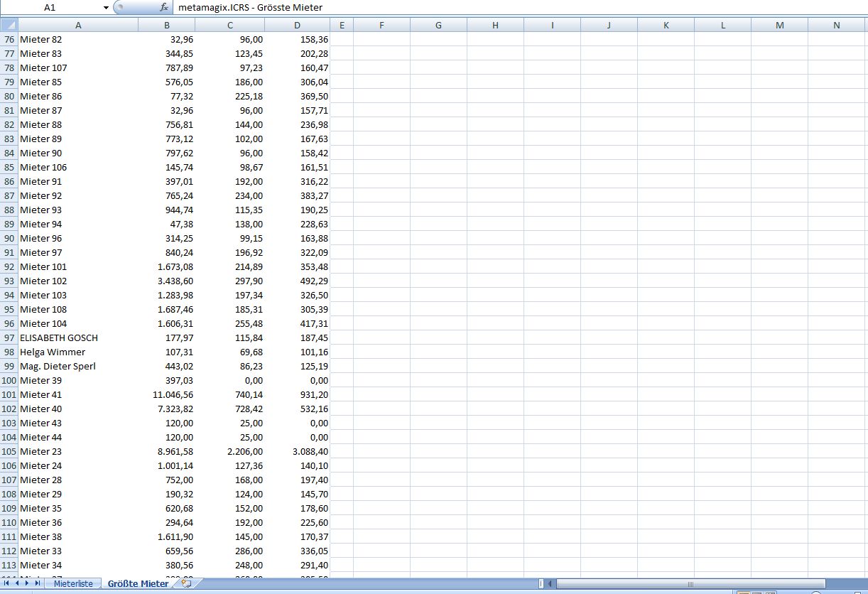The image size is (868, 594).
Task: Click the tab split handle beside scrollbar
Action: 541,584
